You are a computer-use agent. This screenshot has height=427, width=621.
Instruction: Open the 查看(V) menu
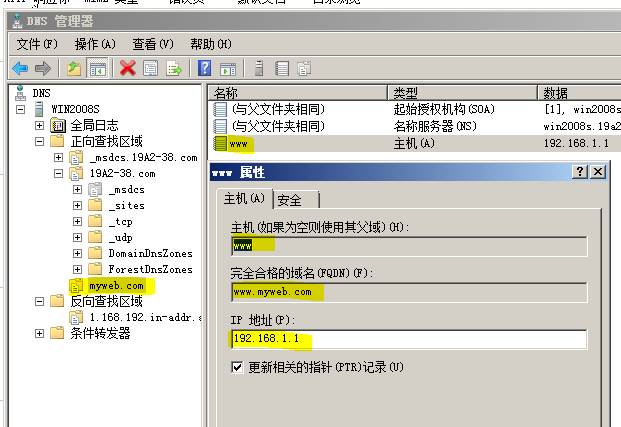[153, 44]
